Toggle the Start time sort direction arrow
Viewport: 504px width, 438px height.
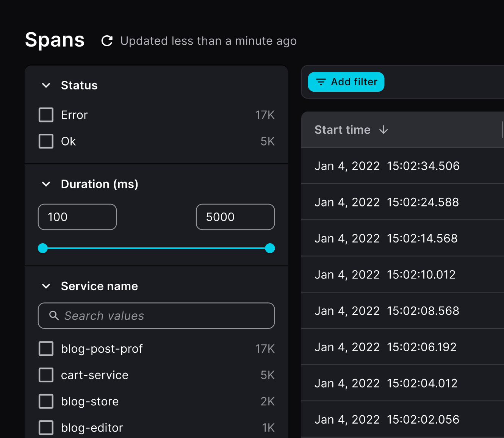coord(384,130)
